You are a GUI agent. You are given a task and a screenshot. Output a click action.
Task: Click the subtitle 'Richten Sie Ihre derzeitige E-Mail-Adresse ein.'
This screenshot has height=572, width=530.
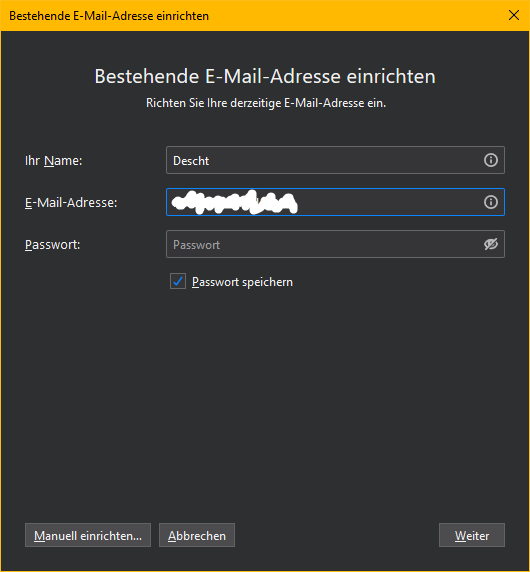[266, 103]
